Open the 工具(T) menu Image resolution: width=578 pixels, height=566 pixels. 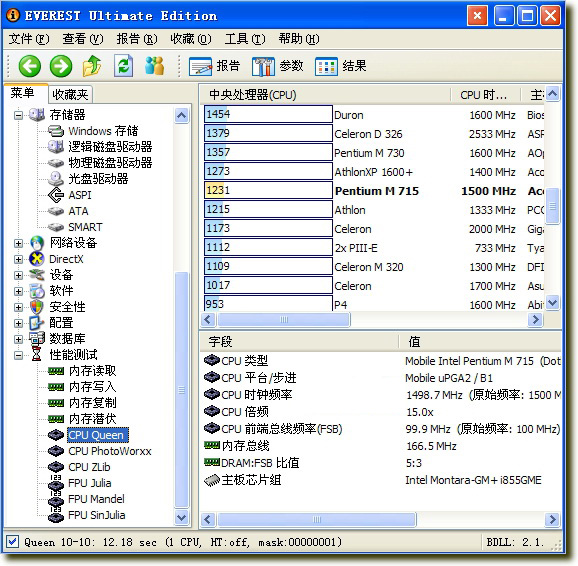(x=245, y=39)
